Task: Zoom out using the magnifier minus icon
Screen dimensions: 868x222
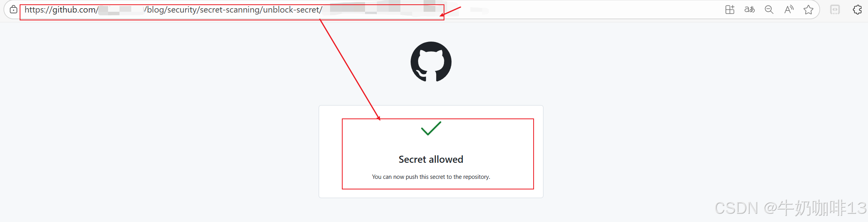Action: click(x=769, y=10)
